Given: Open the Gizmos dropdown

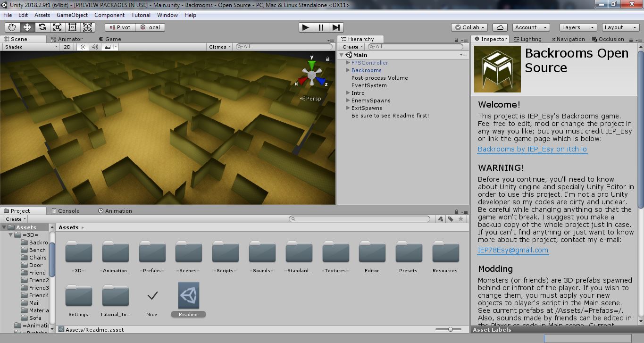Looking at the screenshot, I should (x=220, y=47).
